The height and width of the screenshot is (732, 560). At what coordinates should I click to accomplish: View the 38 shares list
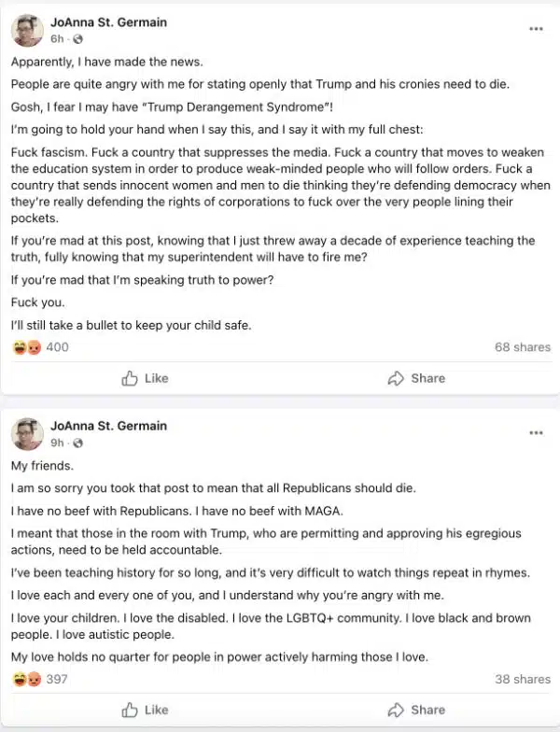(x=523, y=680)
